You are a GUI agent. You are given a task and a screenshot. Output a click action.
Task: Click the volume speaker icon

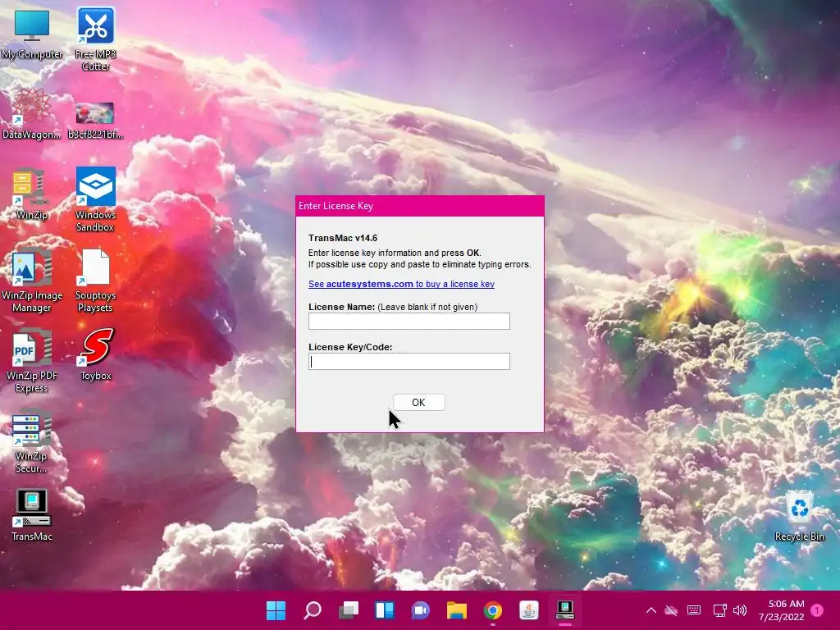[740, 610]
